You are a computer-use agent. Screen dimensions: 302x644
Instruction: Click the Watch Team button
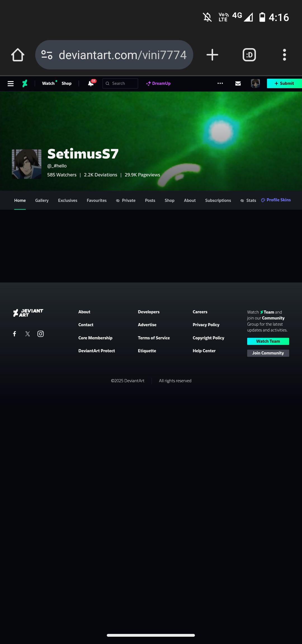pyautogui.click(x=268, y=341)
